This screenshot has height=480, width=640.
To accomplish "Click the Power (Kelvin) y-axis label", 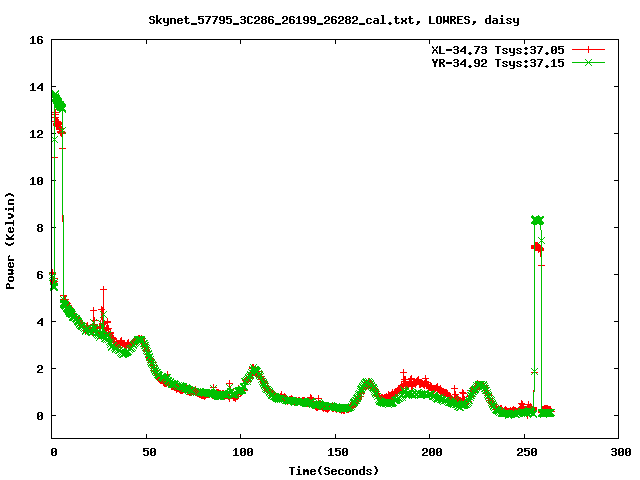I will coord(11,238).
